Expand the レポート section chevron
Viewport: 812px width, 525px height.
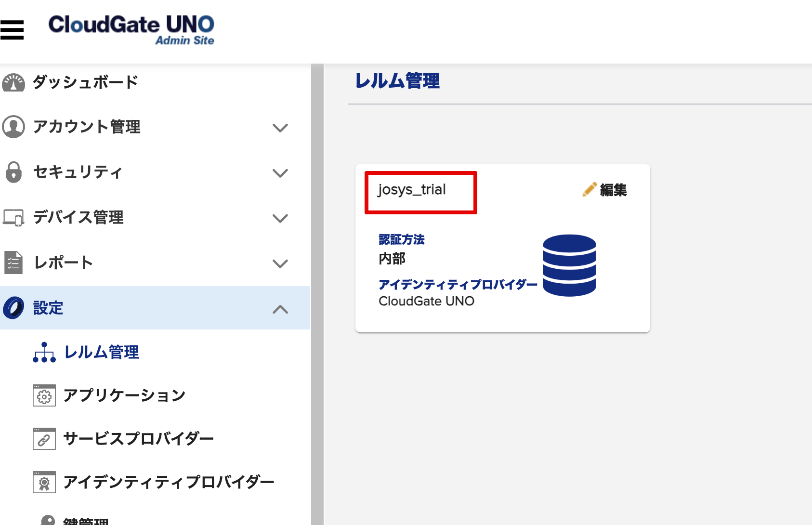[x=280, y=263]
